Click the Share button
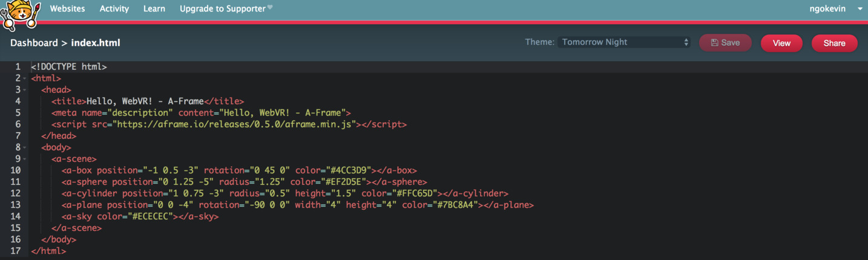 pos(834,43)
